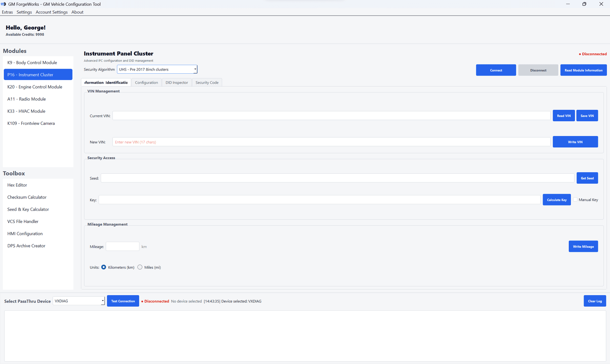Switch to the DID Inspector tab

[x=176, y=82]
